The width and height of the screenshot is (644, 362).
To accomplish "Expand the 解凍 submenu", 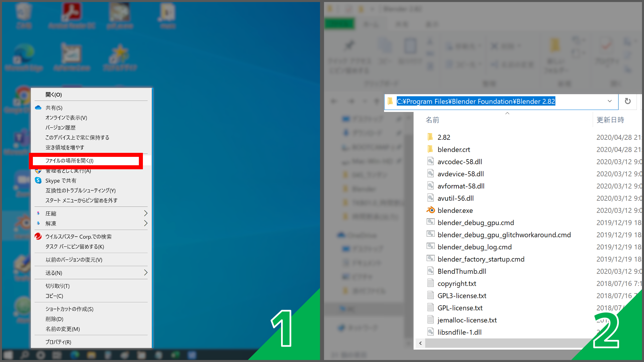I will (x=146, y=223).
